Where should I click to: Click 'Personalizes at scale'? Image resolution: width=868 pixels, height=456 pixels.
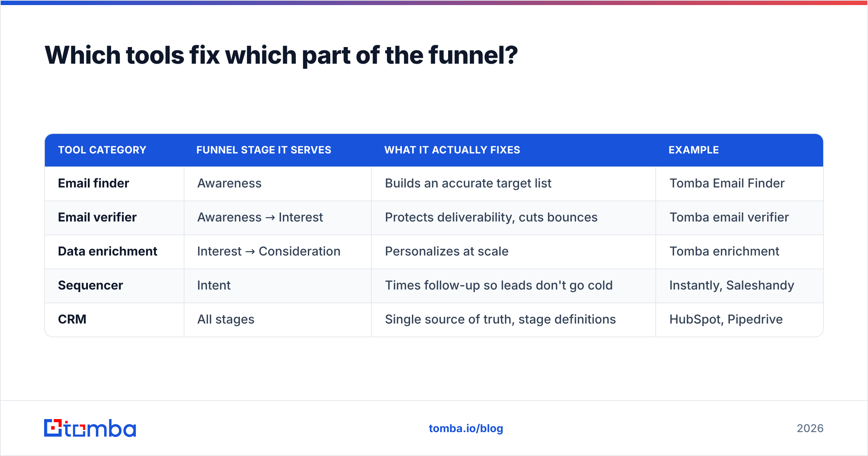coord(447,252)
